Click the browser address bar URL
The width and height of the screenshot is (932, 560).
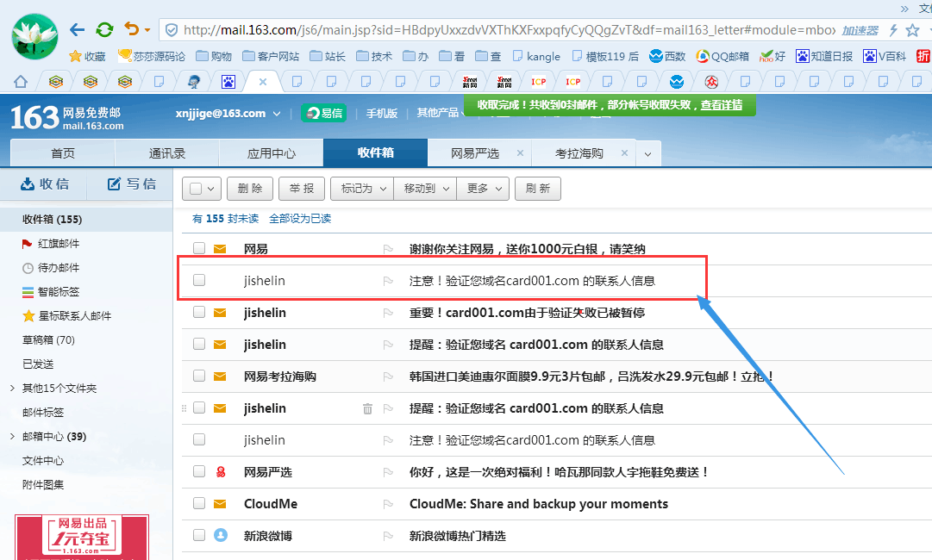pyautogui.click(x=509, y=30)
